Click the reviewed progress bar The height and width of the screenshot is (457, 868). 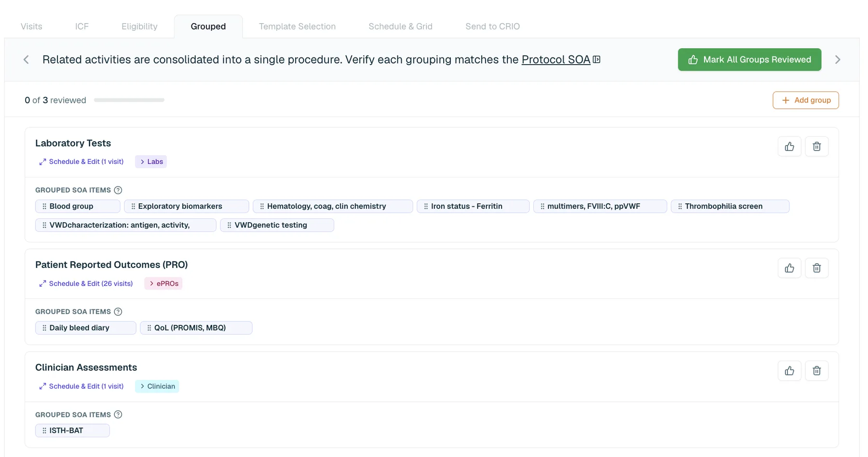129,100
